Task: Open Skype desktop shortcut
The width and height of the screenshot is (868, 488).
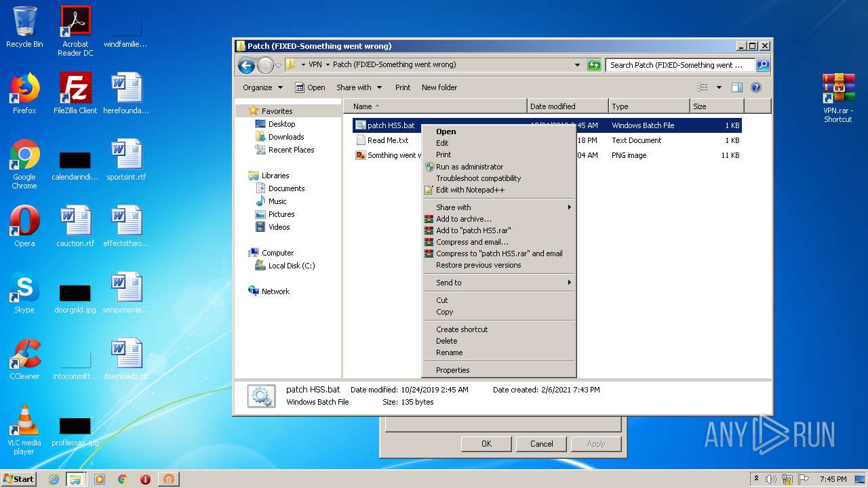Action: tap(24, 293)
